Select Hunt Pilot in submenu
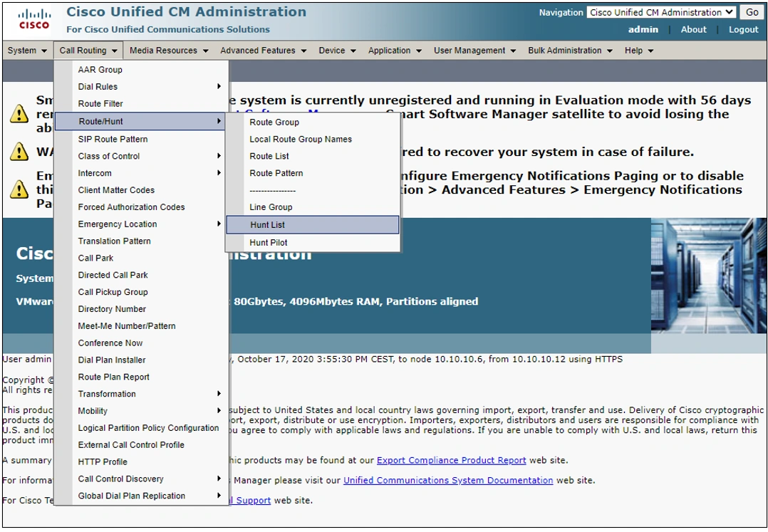 coord(313,243)
